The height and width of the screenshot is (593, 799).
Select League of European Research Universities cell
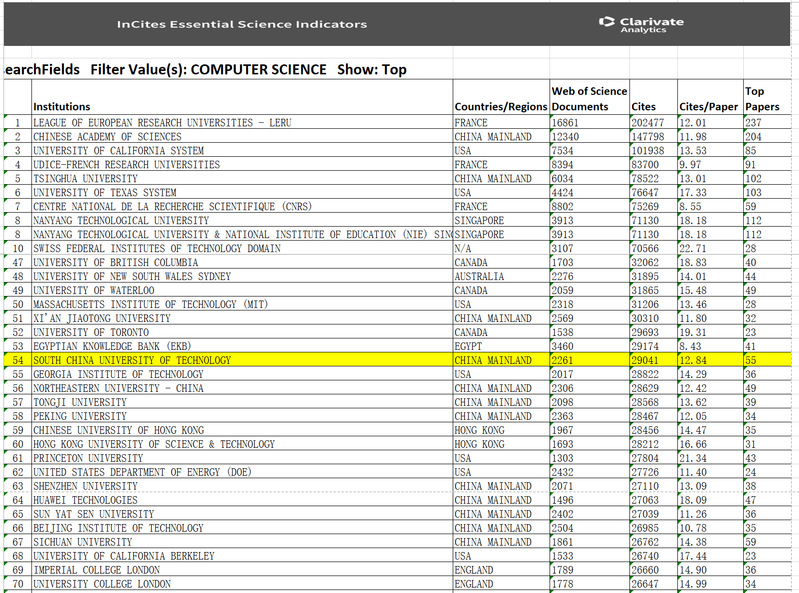point(242,122)
